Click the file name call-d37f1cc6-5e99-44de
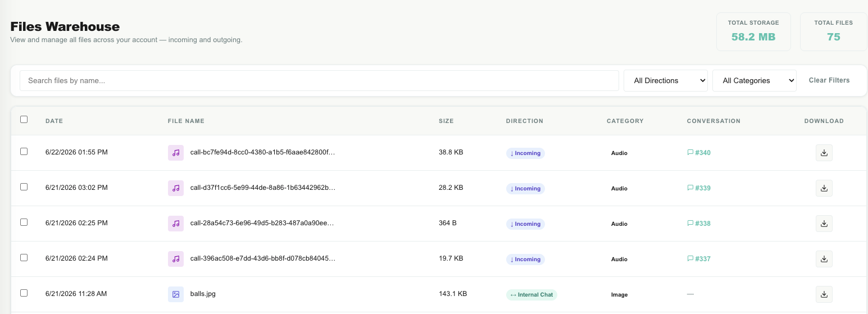Image resolution: width=868 pixels, height=314 pixels. [262, 188]
